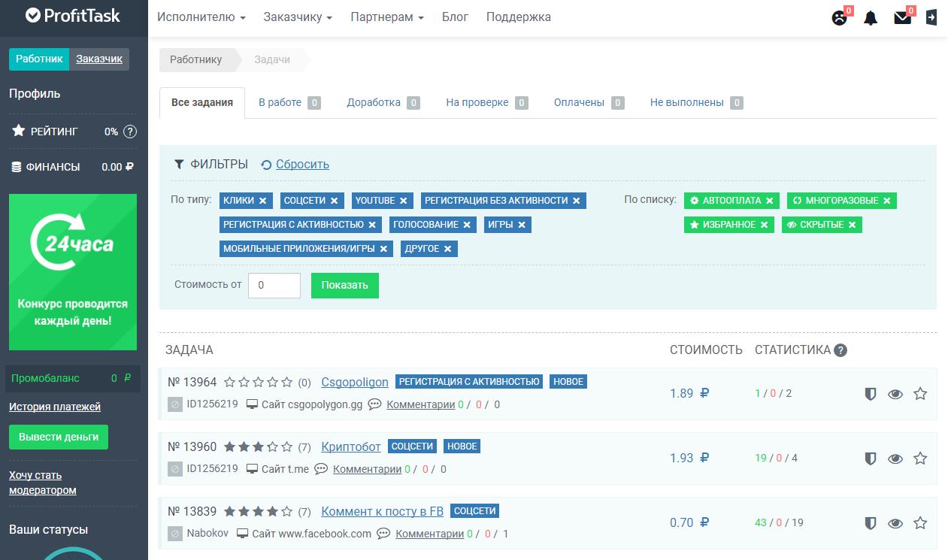The image size is (948, 560).
Task: Remove the АВТООПЛАТА list filter
Action: coord(769,201)
